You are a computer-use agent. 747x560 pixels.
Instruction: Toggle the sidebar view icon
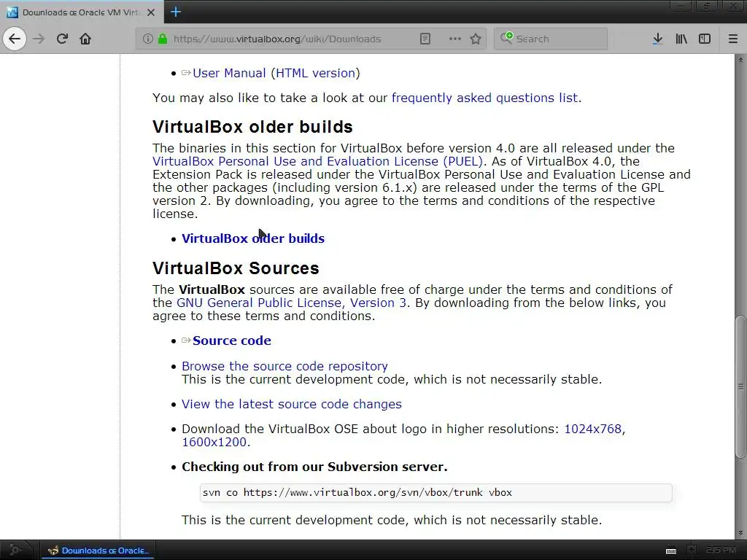click(x=705, y=39)
